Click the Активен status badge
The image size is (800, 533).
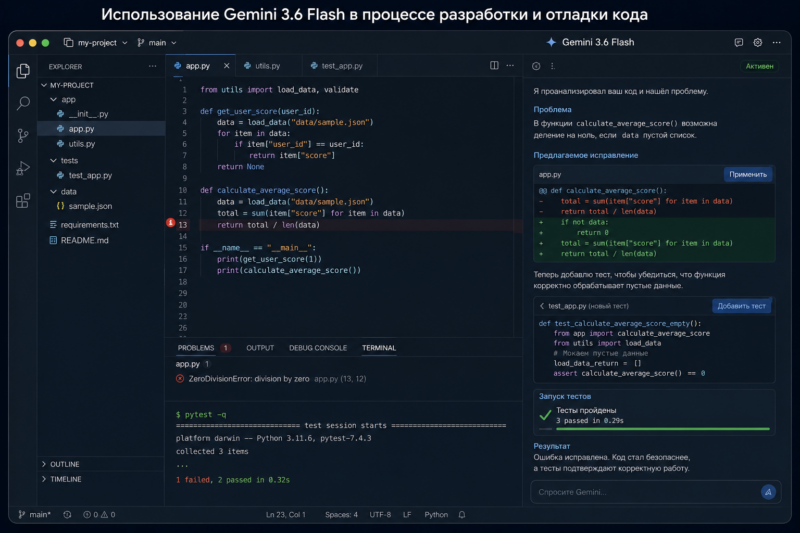click(x=759, y=66)
